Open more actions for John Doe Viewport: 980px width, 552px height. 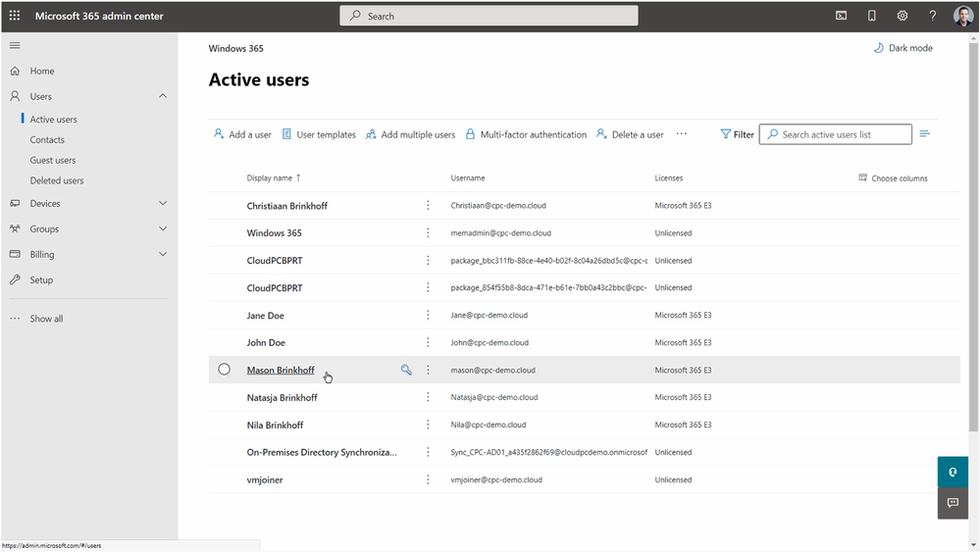click(x=428, y=343)
